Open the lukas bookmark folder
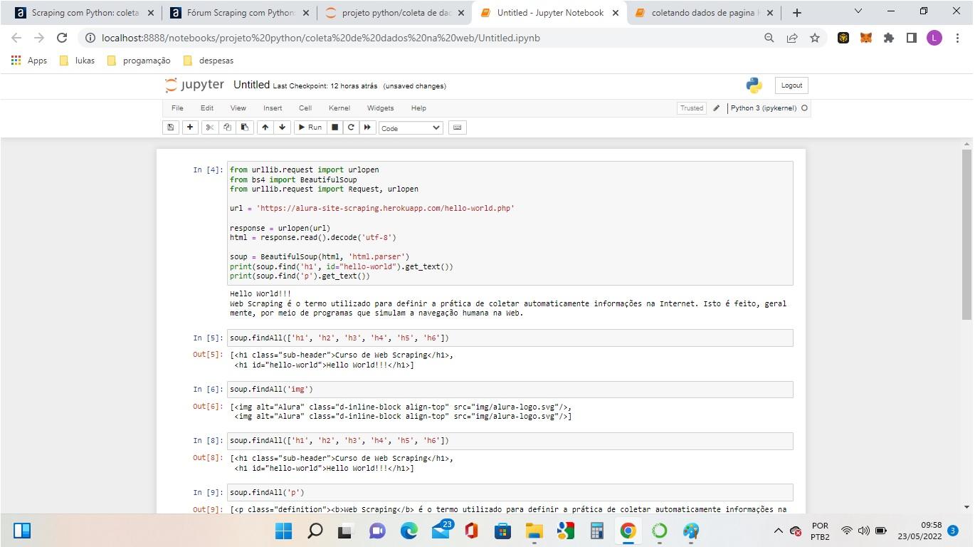 pyautogui.click(x=77, y=61)
